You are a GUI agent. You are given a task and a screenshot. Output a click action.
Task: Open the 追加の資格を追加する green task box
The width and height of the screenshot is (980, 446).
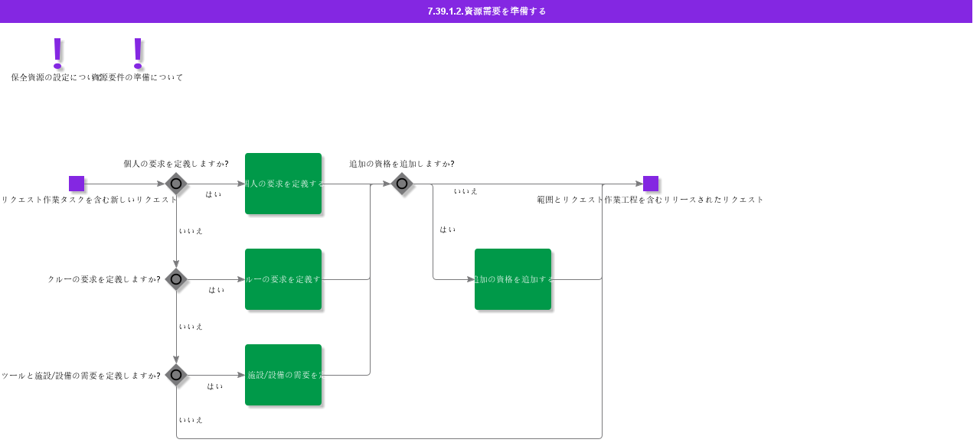point(513,279)
